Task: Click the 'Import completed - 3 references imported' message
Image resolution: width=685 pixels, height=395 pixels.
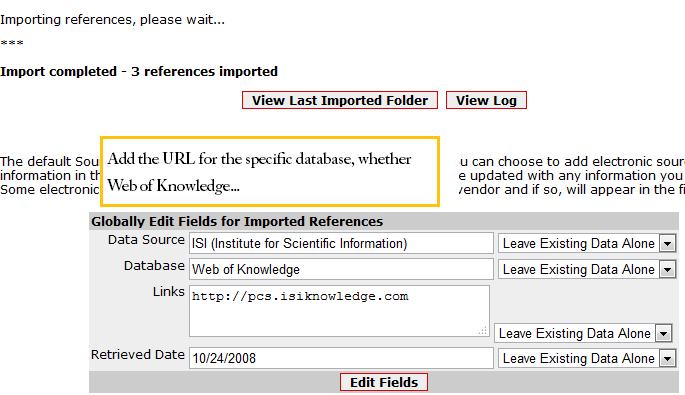Action: point(139,71)
